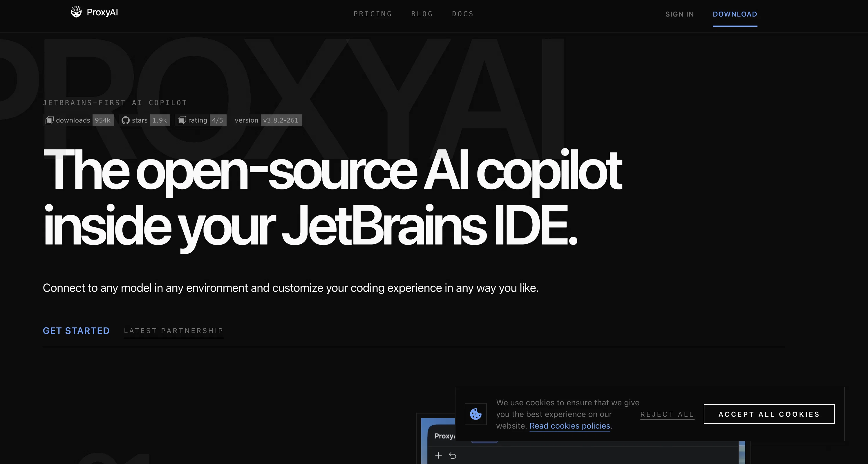Screen dimensions: 868x464
Task: Open the Docs page
Action: point(463,14)
